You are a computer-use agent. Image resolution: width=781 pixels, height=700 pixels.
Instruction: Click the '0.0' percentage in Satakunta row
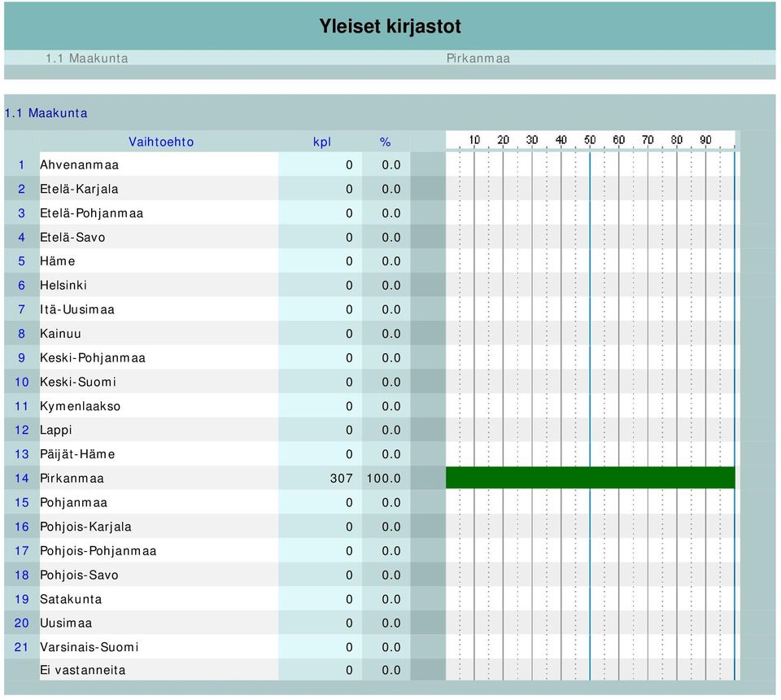391,599
